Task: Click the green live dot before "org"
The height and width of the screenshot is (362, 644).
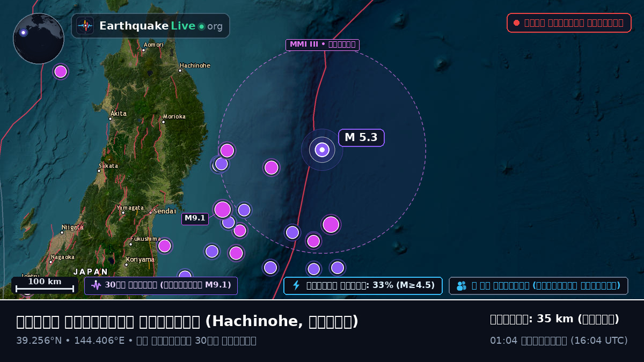Action: click(x=201, y=26)
